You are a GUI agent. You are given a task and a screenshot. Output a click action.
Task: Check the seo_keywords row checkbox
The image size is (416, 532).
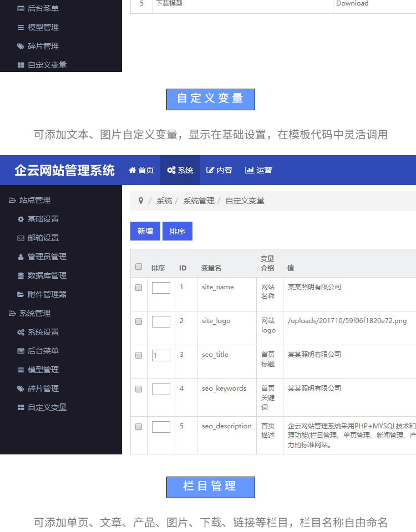click(139, 389)
